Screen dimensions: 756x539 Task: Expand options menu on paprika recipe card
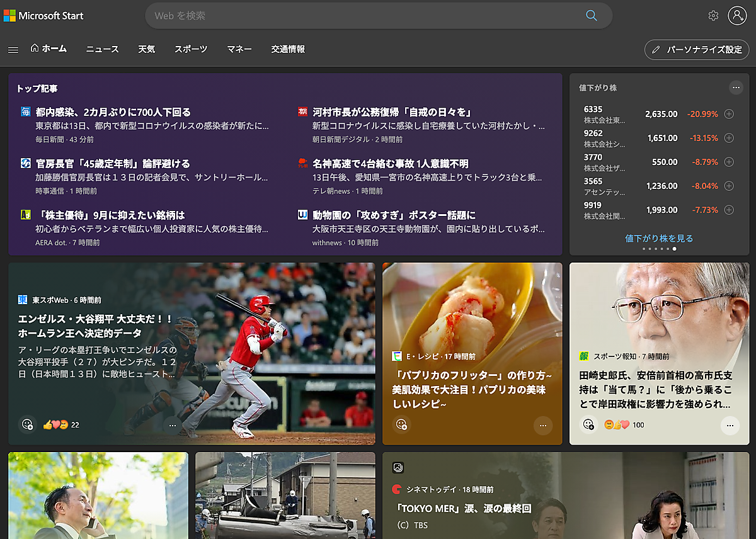click(x=542, y=426)
